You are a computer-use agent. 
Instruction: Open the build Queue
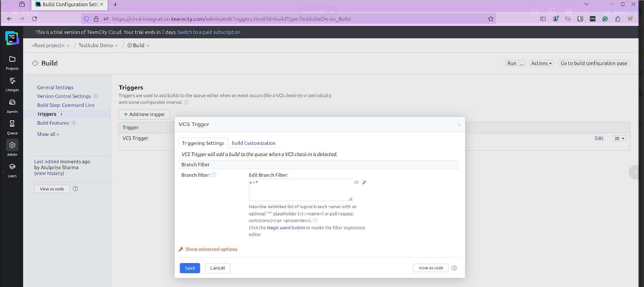tap(12, 127)
